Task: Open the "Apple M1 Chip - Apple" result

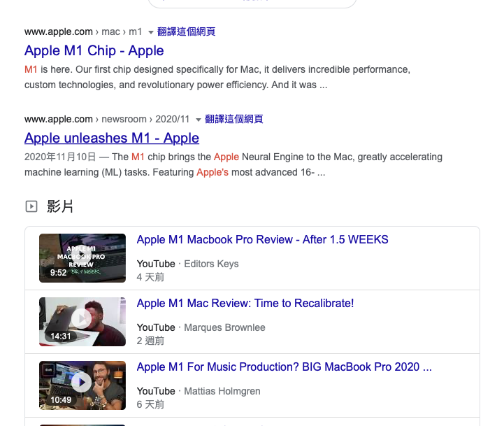Action: coord(94,50)
